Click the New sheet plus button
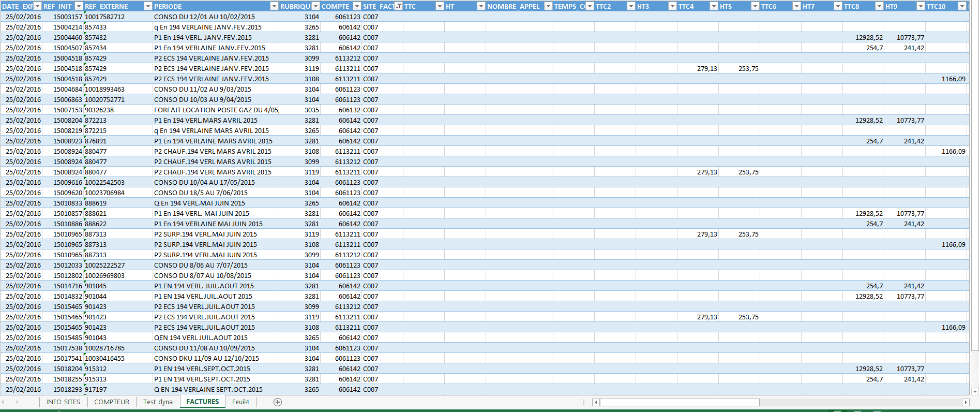The height and width of the screenshot is (412, 980). 278,402
